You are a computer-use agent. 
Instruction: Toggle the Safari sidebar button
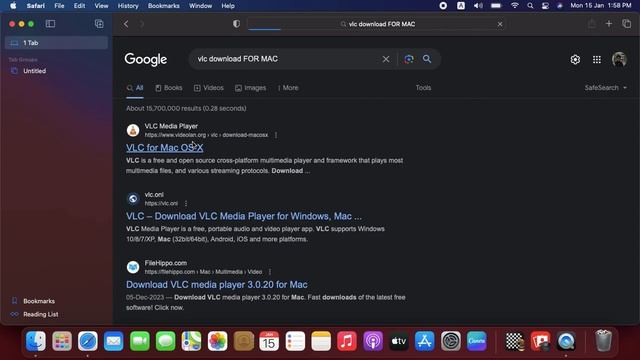click(50, 24)
